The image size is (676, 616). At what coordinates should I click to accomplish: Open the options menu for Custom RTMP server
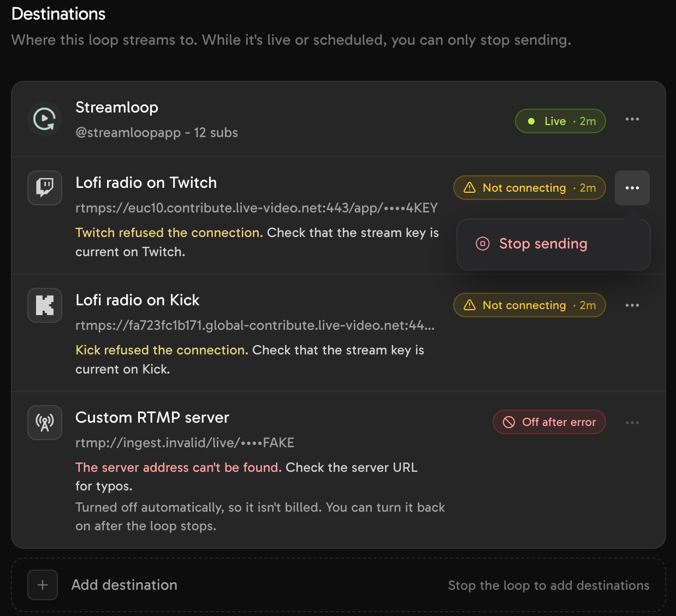(x=632, y=423)
